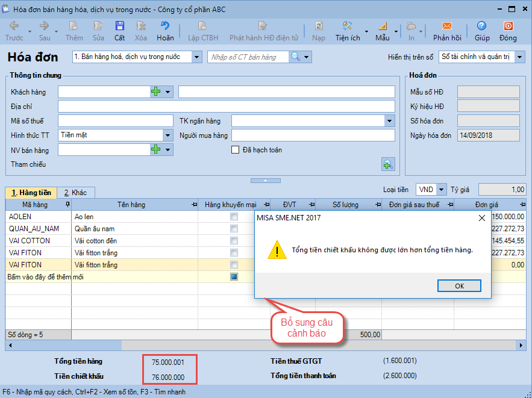532x398 pixels.
Task: Select the 1. Hàng tiền tab
Action: [x=31, y=193]
